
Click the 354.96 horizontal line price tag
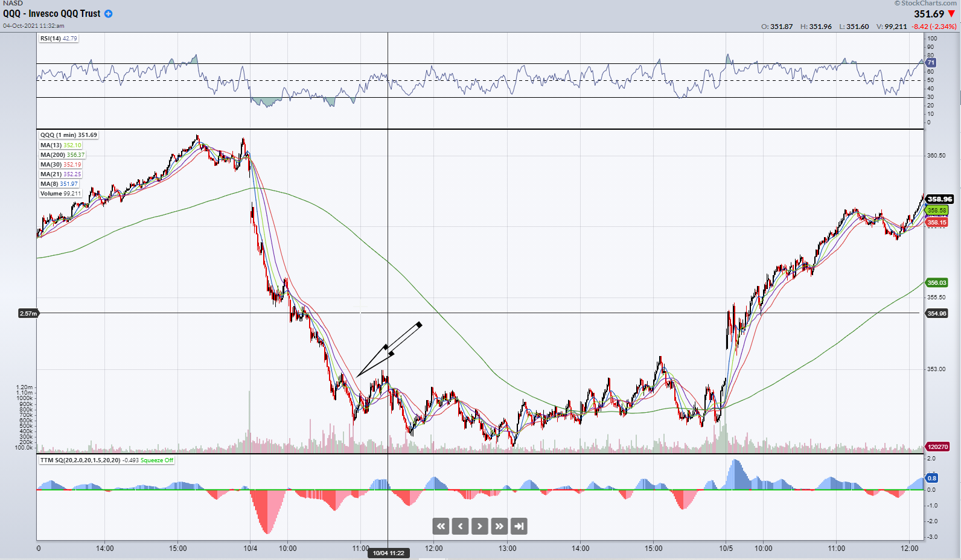click(937, 313)
